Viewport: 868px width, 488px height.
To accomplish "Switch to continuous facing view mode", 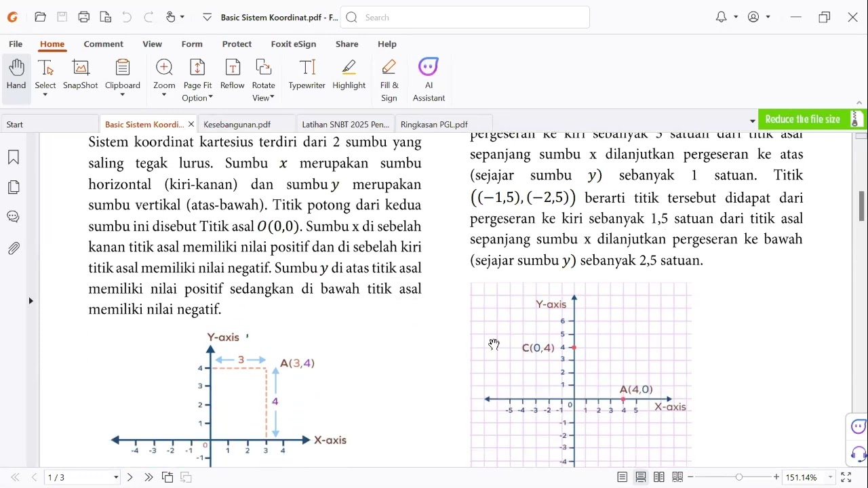I will tap(677, 478).
